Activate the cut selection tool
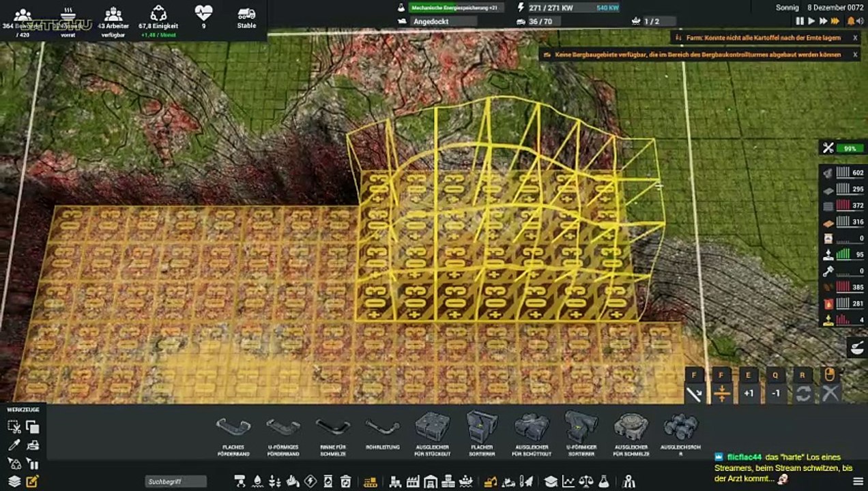The image size is (868, 491). pos(14,427)
